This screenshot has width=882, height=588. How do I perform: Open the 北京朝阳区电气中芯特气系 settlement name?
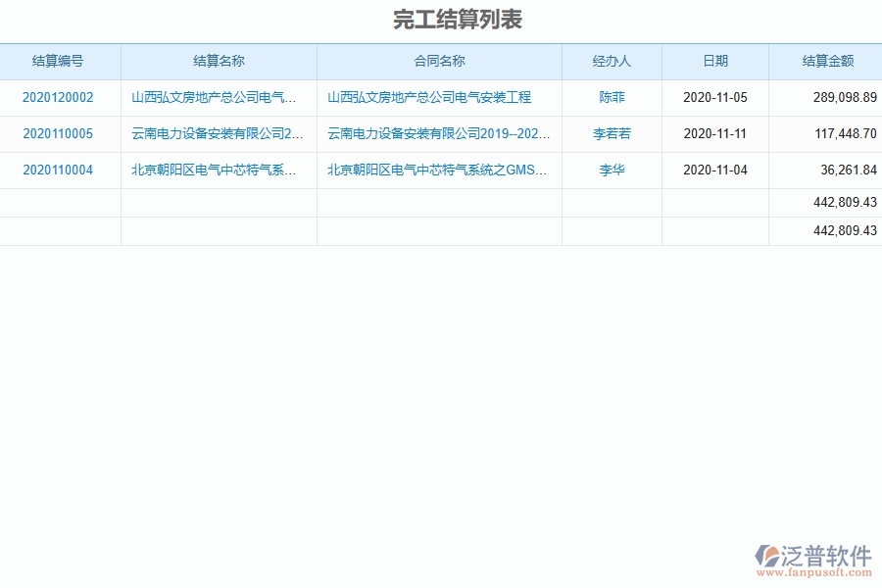click(x=218, y=170)
